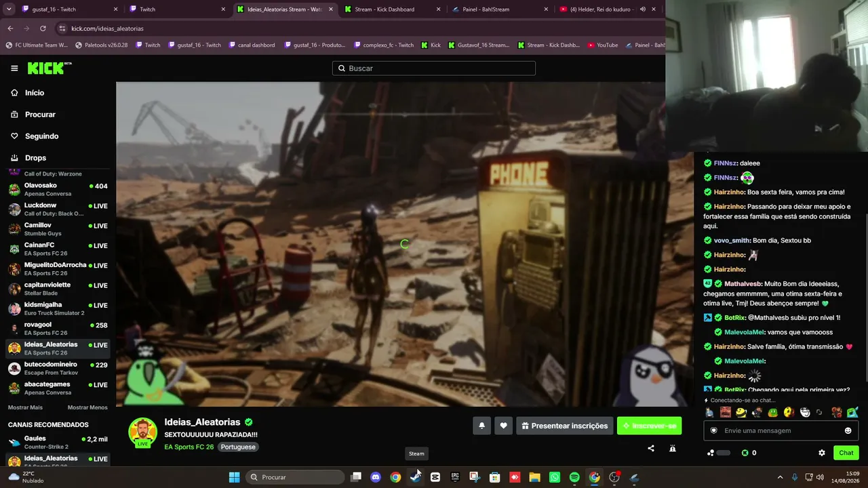Open the taskbar clock and date
This screenshot has width=868, height=488.
tap(846, 477)
